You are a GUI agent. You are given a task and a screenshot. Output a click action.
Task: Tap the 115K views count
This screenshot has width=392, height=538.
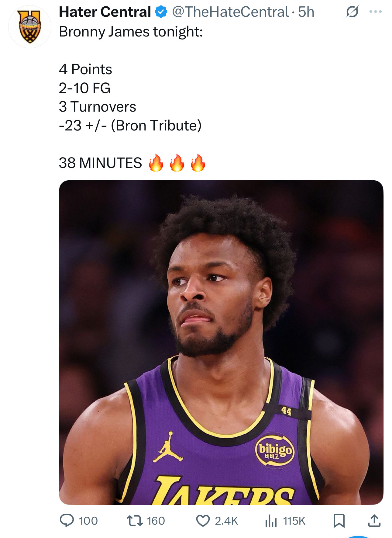tap(294, 521)
